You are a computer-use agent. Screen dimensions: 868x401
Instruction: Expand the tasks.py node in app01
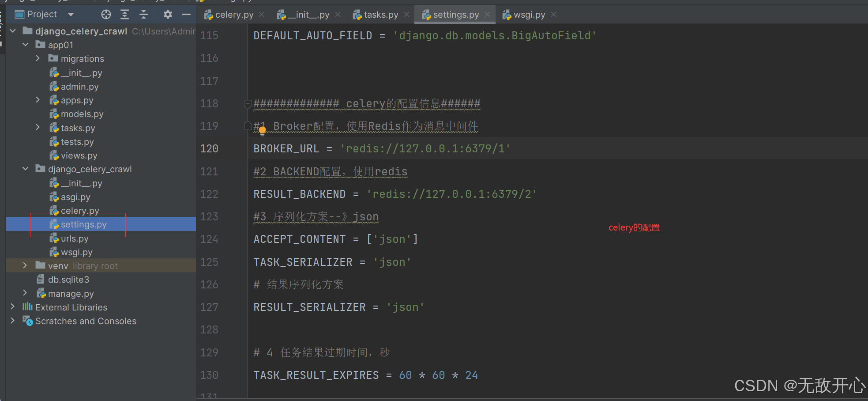[38, 128]
